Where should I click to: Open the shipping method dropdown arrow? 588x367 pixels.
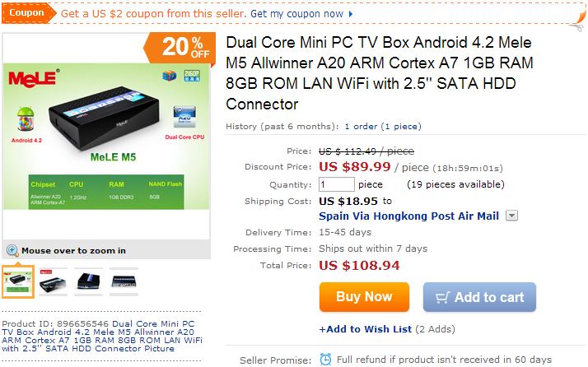point(511,216)
